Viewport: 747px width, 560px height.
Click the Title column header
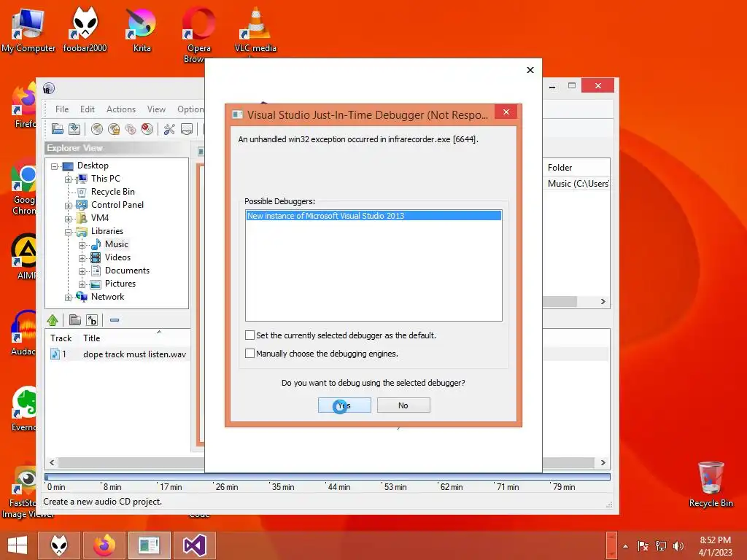point(91,338)
